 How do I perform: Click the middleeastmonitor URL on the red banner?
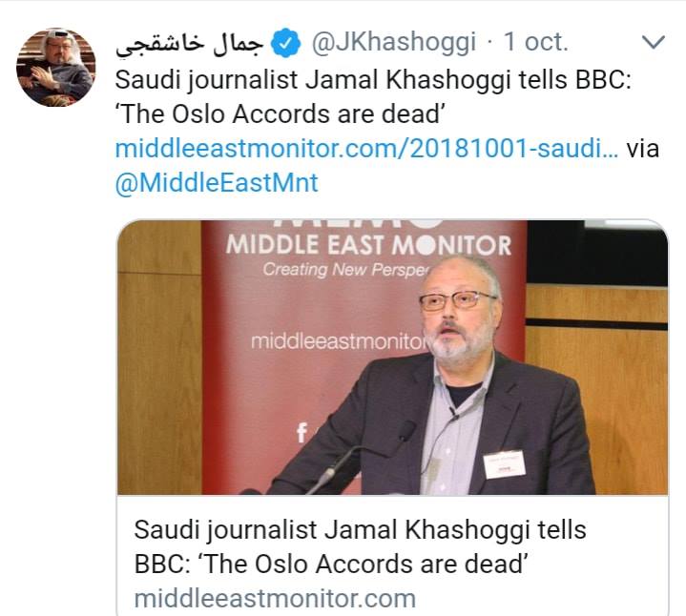(x=338, y=341)
